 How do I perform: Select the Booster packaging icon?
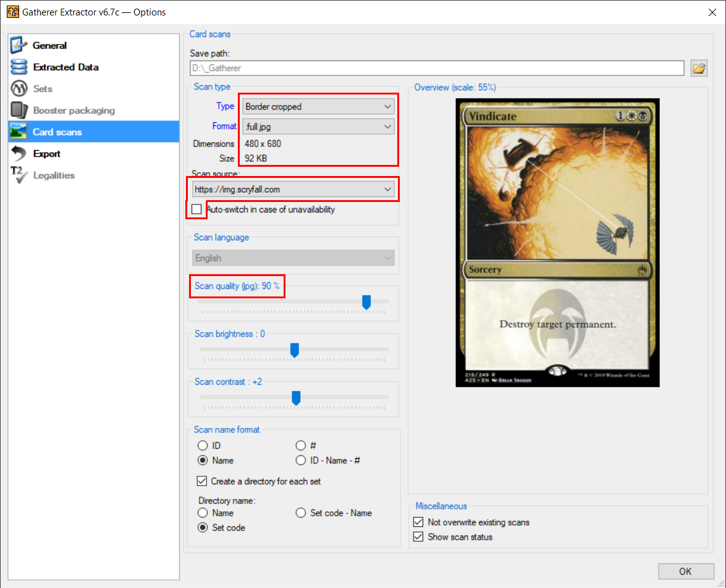tap(19, 111)
